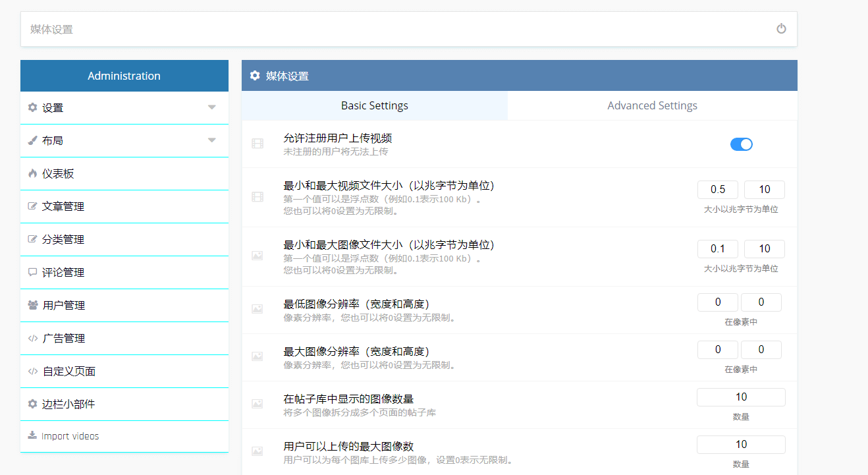Viewport: 868px width, 475px height.
Task: Click the 大小以兆字节为单位 label under video size fields
Action: click(x=741, y=210)
